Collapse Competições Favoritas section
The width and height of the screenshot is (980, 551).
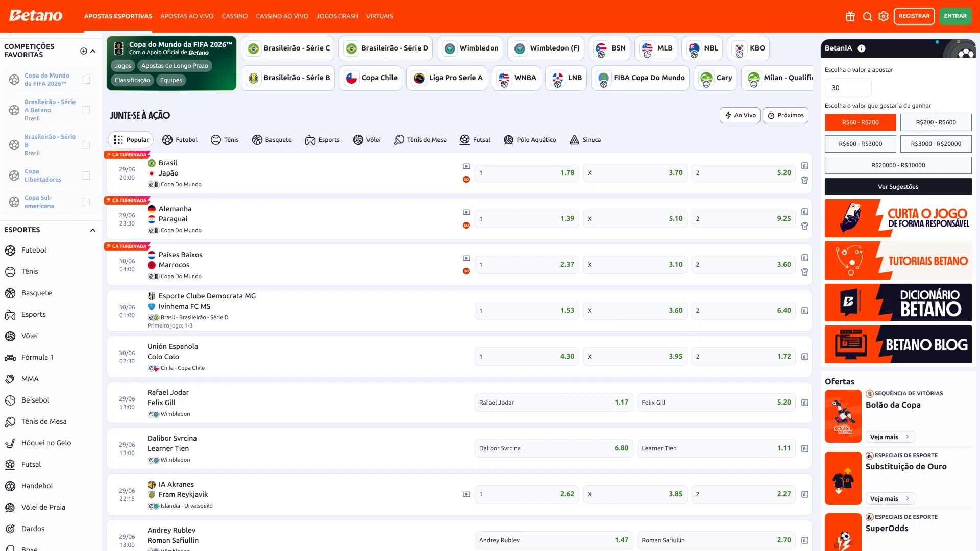(x=93, y=51)
